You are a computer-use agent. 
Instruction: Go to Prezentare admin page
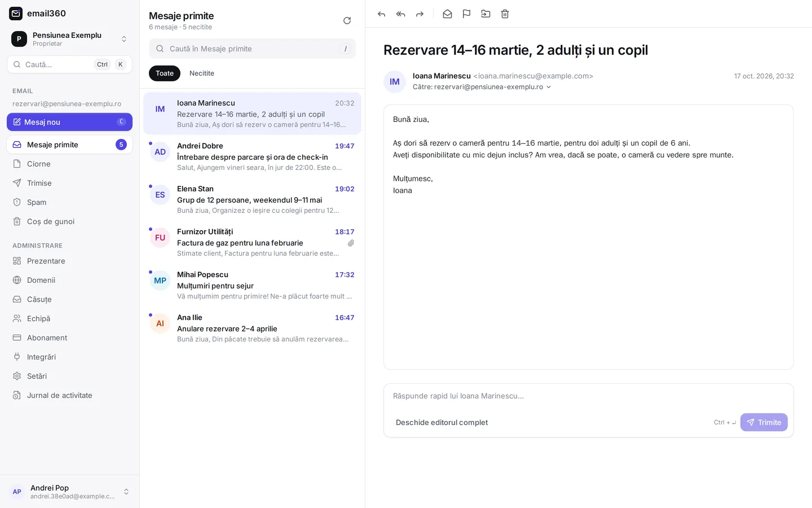[69, 261]
